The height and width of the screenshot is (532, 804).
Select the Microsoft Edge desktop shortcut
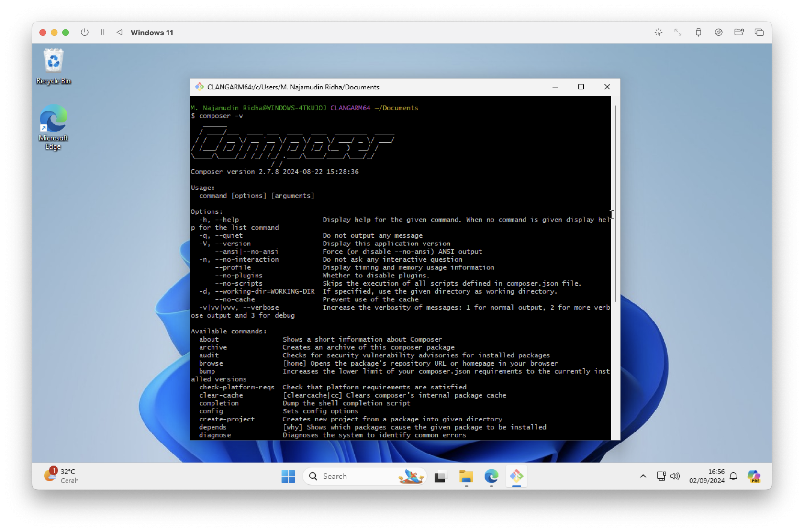tap(53, 127)
